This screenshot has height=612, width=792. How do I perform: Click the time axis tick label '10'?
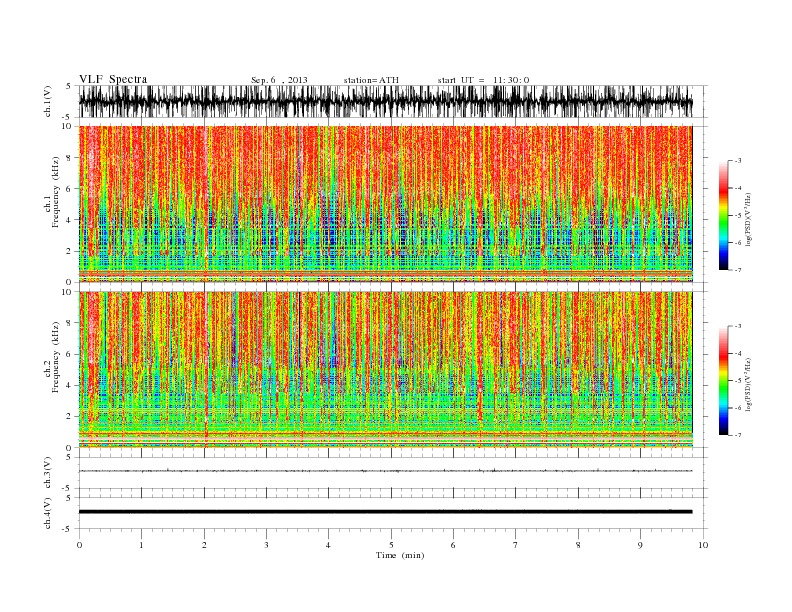[x=703, y=545]
